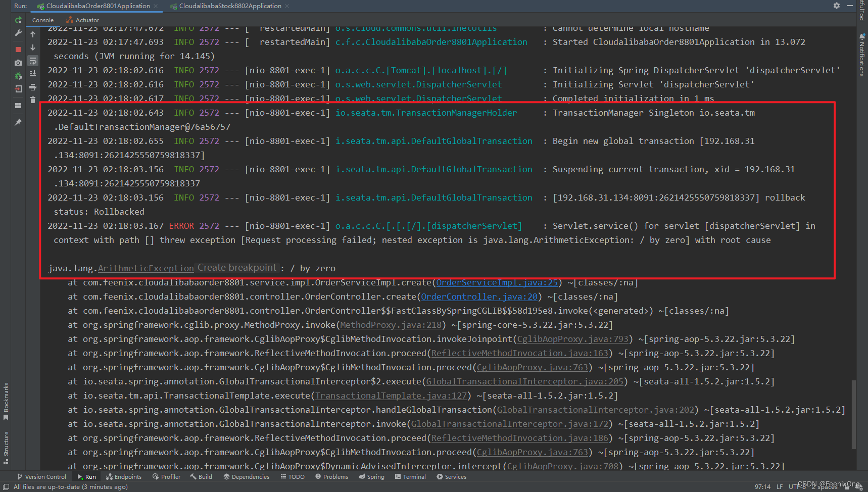This screenshot has width=868, height=492.
Task: Clear all console output with the trash icon
Action: point(33,100)
